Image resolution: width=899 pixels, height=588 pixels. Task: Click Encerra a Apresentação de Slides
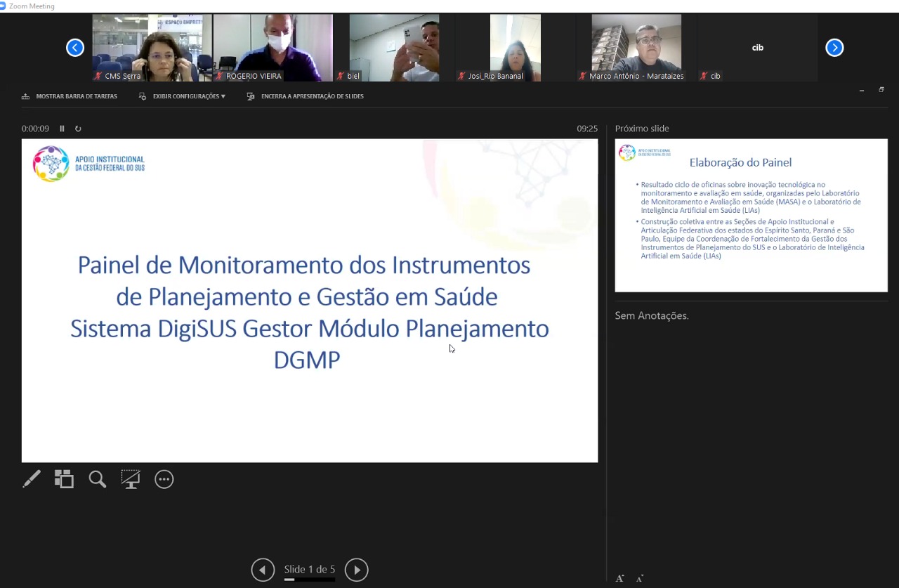tap(306, 96)
